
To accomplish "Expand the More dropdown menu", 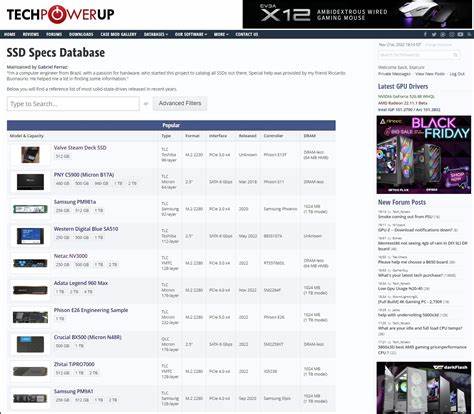I will click(221, 34).
